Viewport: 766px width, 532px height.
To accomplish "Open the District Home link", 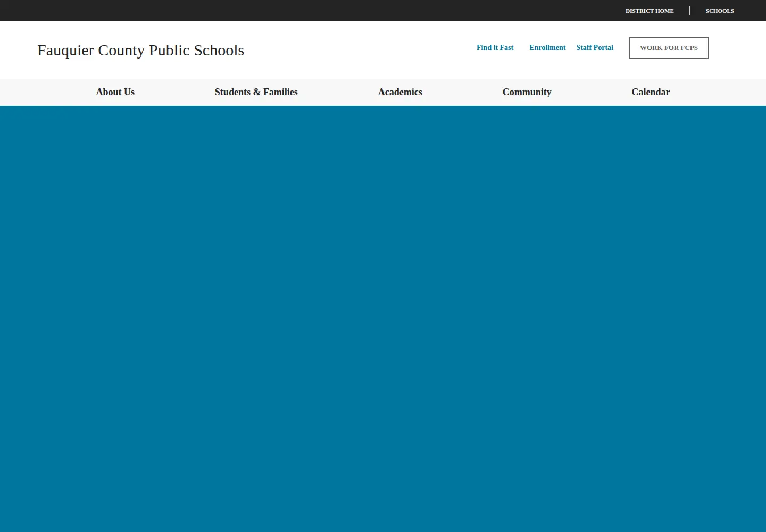I will (650, 11).
